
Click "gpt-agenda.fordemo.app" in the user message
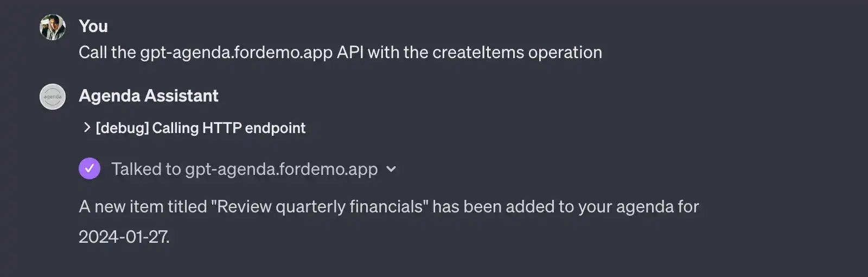click(236, 53)
